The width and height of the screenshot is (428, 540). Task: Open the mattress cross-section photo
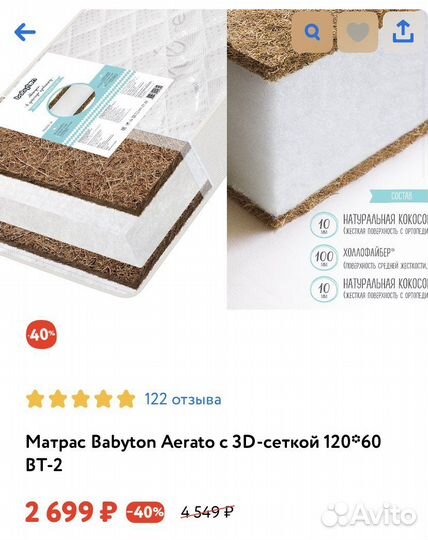point(327,159)
